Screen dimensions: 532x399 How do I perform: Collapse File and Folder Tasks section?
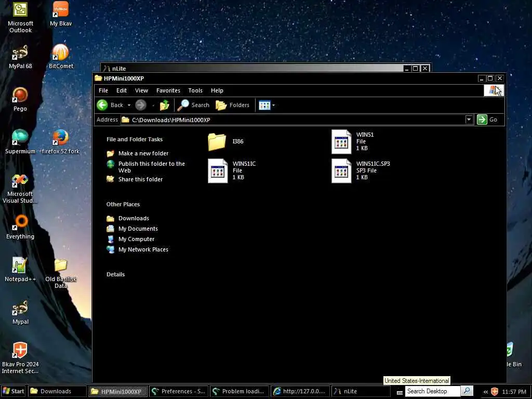click(135, 139)
